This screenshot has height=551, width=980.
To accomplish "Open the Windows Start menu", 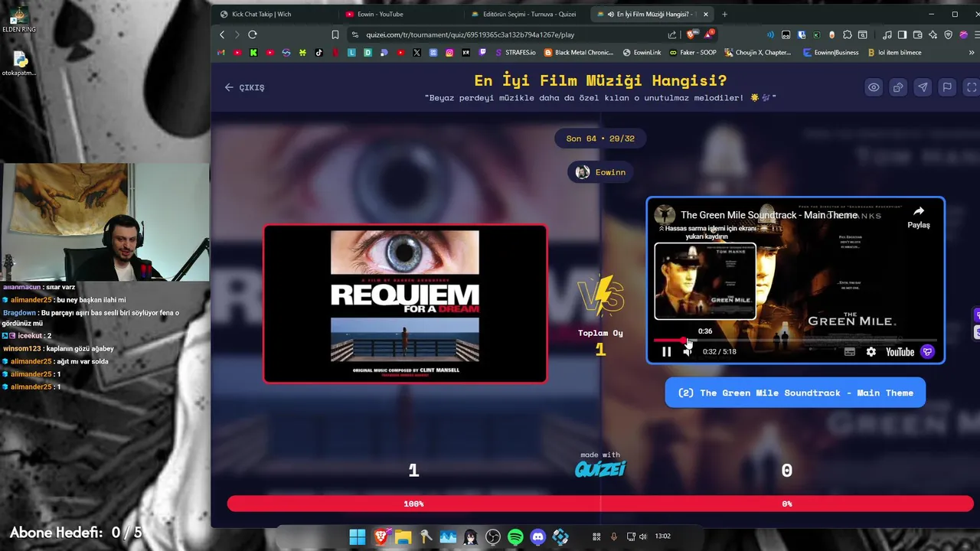I will point(358,537).
